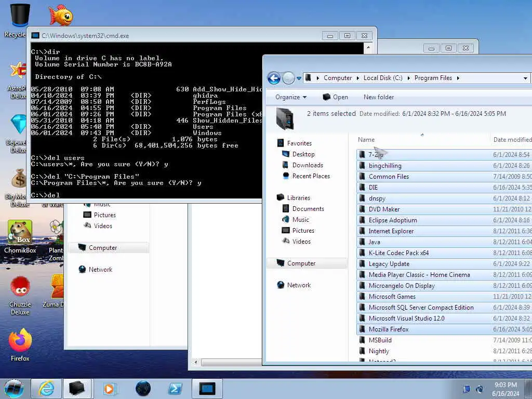Sort by the Date modified column header
Image resolution: width=532 pixels, height=399 pixels.
512,139
